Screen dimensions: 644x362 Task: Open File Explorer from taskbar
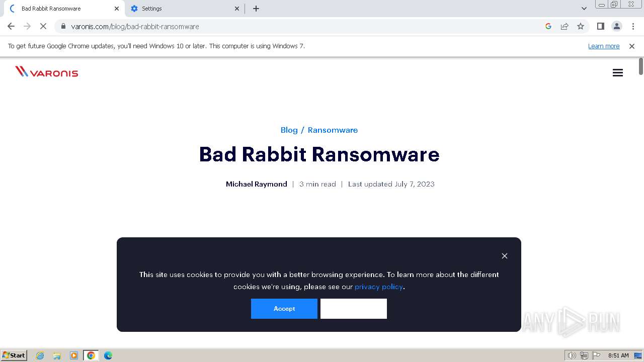57,355
